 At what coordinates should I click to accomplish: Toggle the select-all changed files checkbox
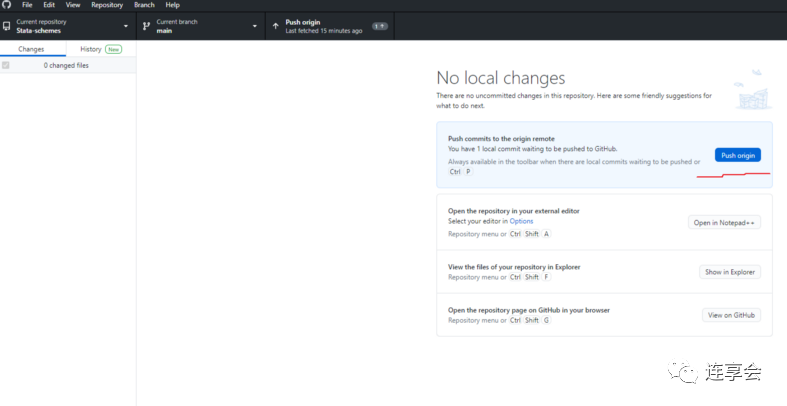6,65
